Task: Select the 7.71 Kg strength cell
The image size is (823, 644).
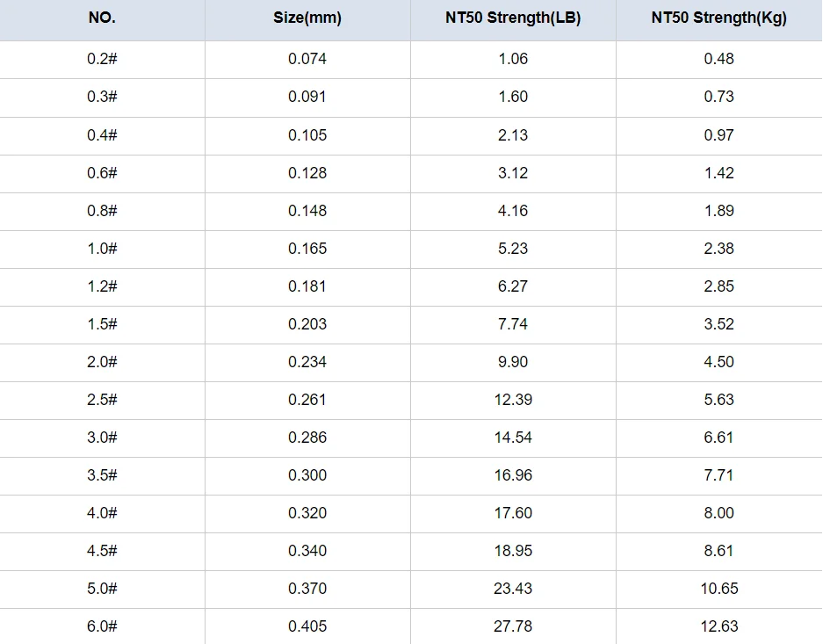Action: (x=718, y=475)
